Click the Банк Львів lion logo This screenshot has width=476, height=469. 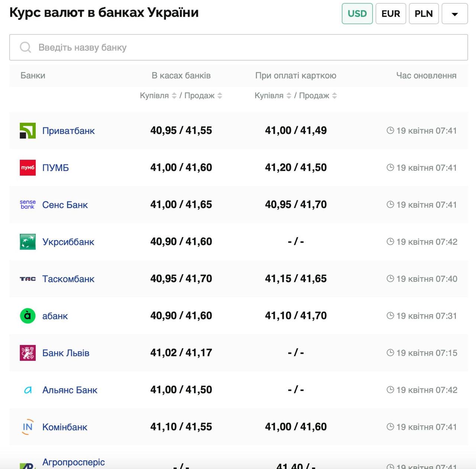[28, 353]
